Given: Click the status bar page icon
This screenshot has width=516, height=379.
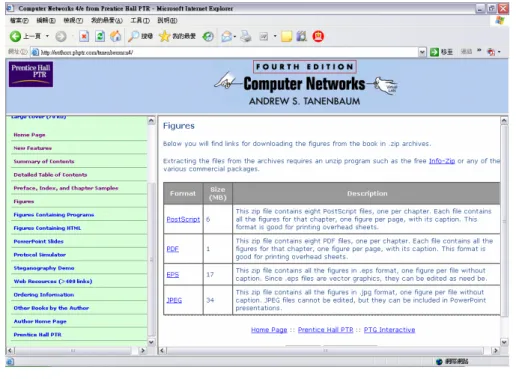Looking at the screenshot, I should tap(10, 361).
